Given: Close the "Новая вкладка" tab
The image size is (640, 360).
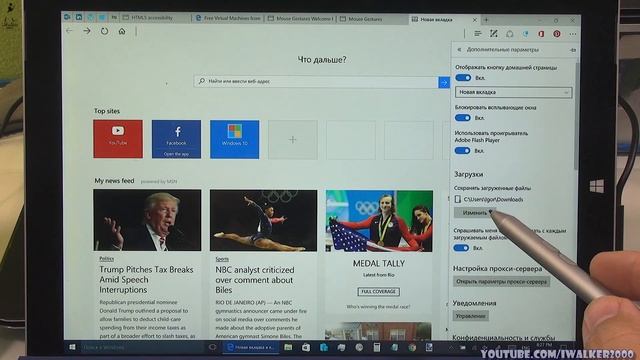Looking at the screenshot, I should 474,20.
